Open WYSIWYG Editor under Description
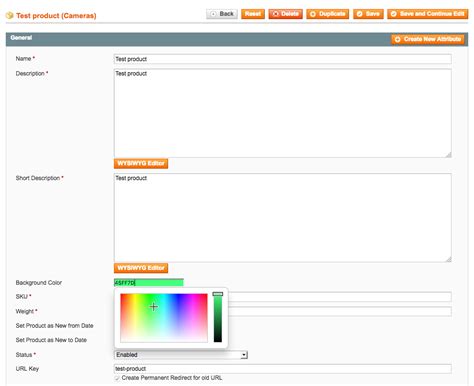Viewport: 474px width, 386px height. pyautogui.click(x=141, y=163)
